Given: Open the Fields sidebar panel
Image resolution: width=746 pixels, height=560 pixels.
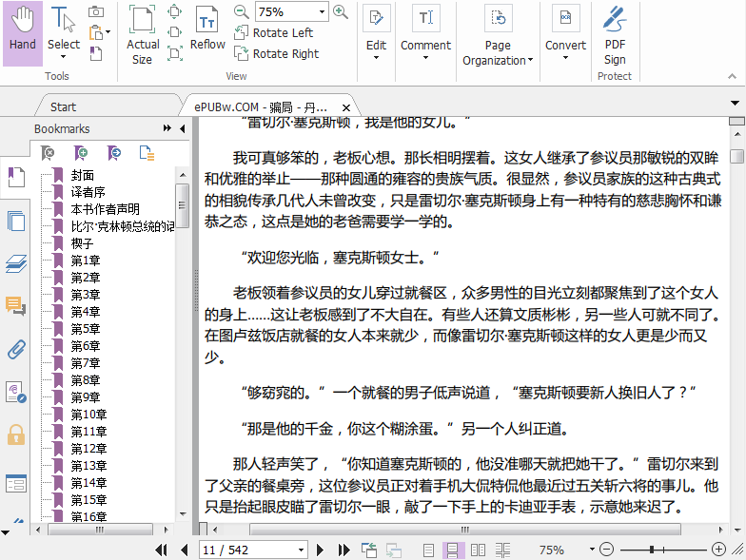Looking at the screenshot, I should tap(15, 483).
